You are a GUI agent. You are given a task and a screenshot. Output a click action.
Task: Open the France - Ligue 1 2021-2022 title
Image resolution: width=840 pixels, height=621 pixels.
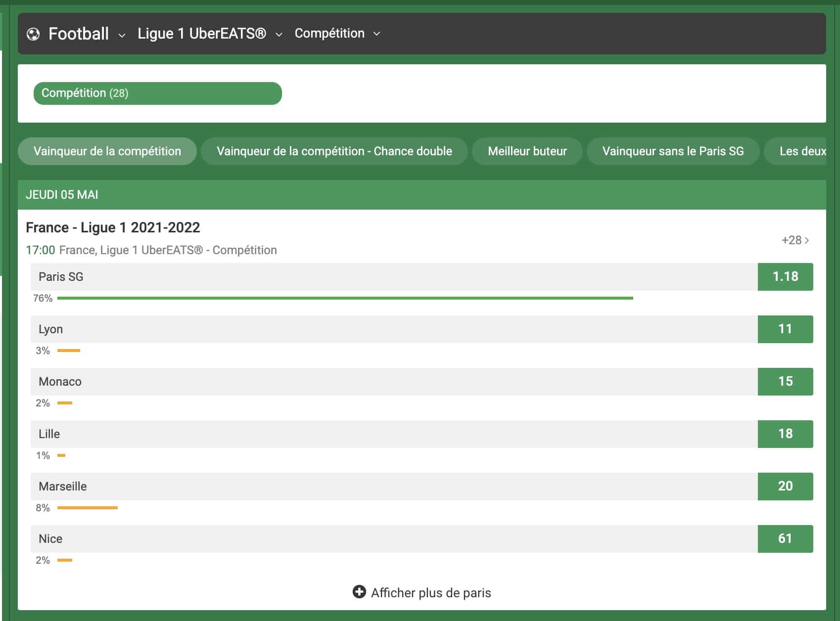pos(113,227)
